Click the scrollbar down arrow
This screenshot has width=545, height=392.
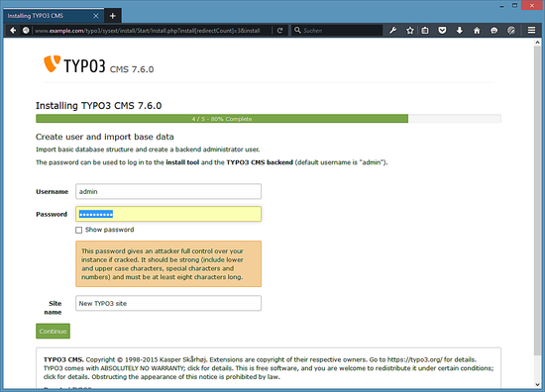[537, 384]
